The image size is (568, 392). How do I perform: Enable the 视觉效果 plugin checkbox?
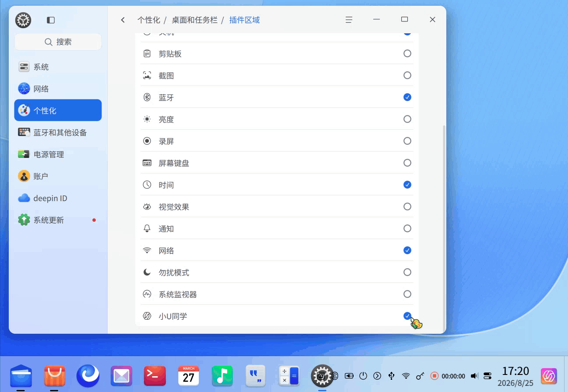tap(407, 206)
